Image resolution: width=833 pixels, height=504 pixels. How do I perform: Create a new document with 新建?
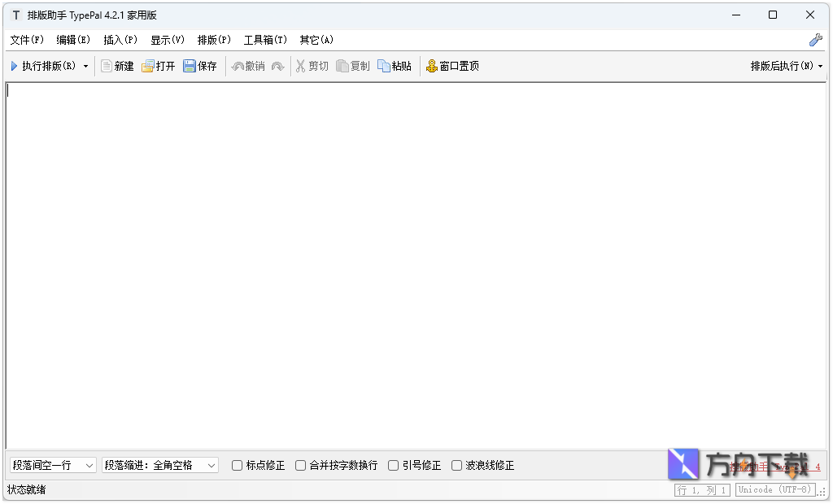107,66
